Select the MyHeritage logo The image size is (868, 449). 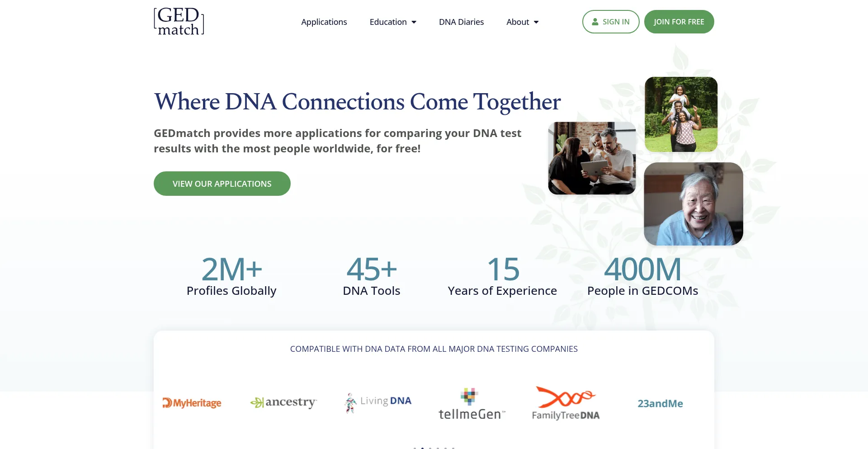point(192,402)
